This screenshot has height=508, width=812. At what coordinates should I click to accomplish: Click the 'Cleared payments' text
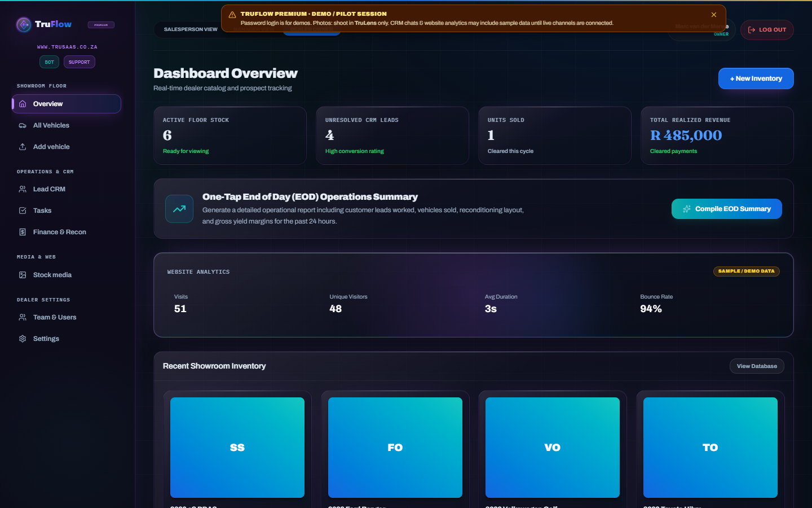pyautogui.click(x=673, y=151)
